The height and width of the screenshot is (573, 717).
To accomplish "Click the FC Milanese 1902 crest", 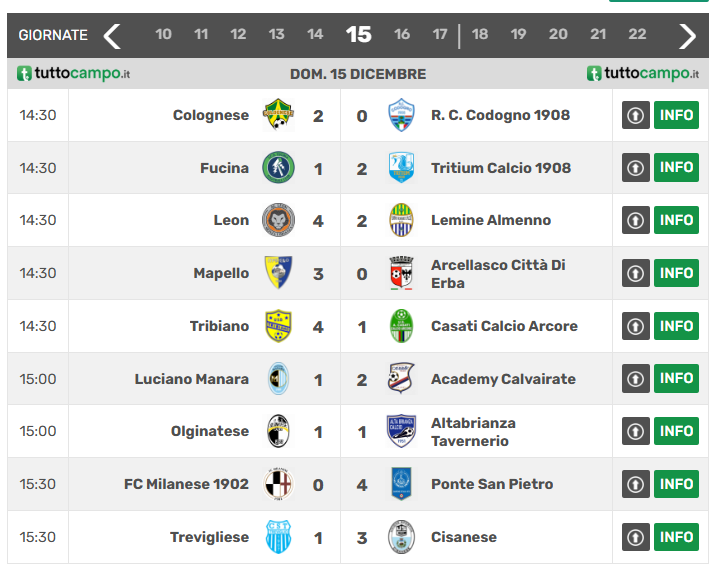I will (x=278, y=484).
